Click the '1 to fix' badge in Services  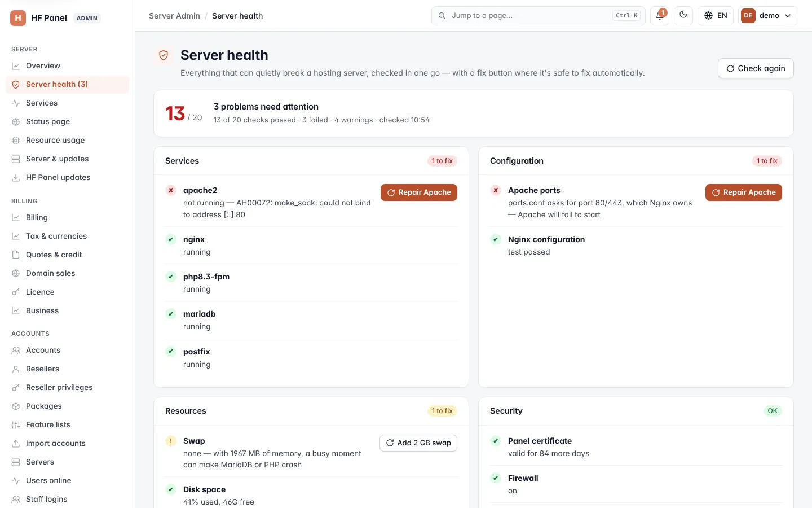pos(442,161)
